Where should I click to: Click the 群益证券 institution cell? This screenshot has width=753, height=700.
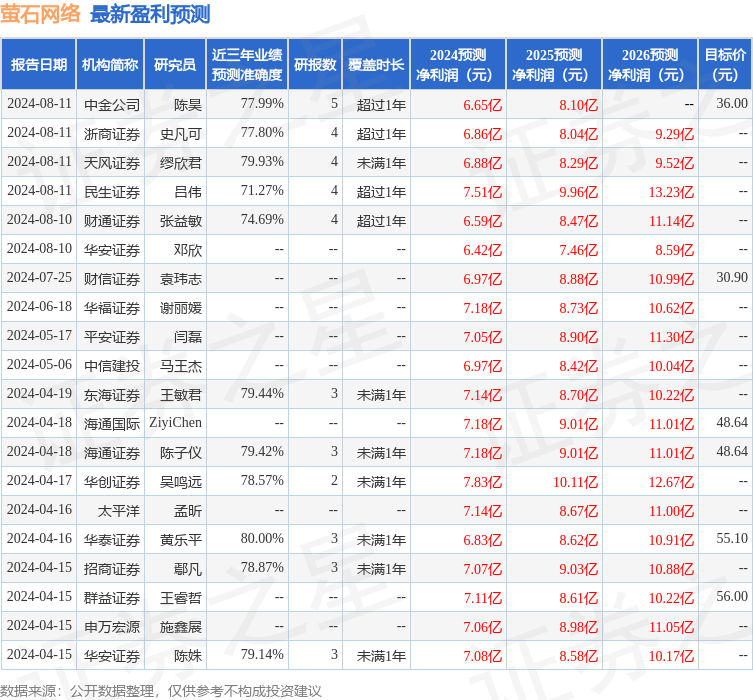coord(112,598)
